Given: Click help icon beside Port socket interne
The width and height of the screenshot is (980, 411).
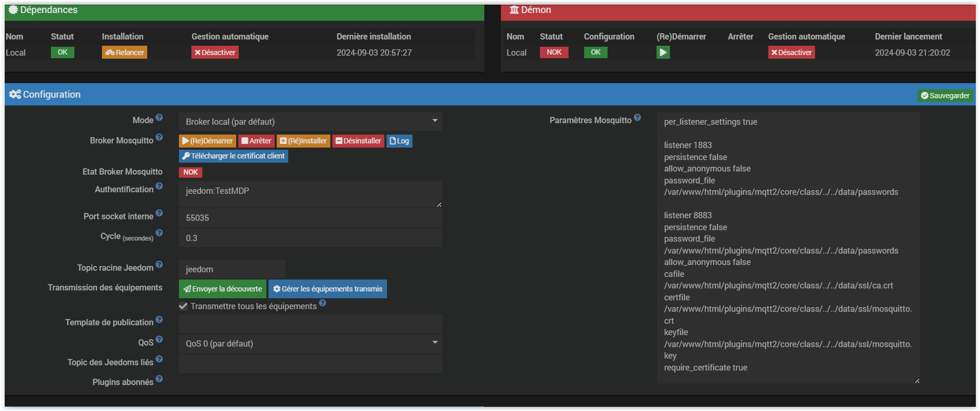Looking at the screenshot, I should (x=159, y=214).
